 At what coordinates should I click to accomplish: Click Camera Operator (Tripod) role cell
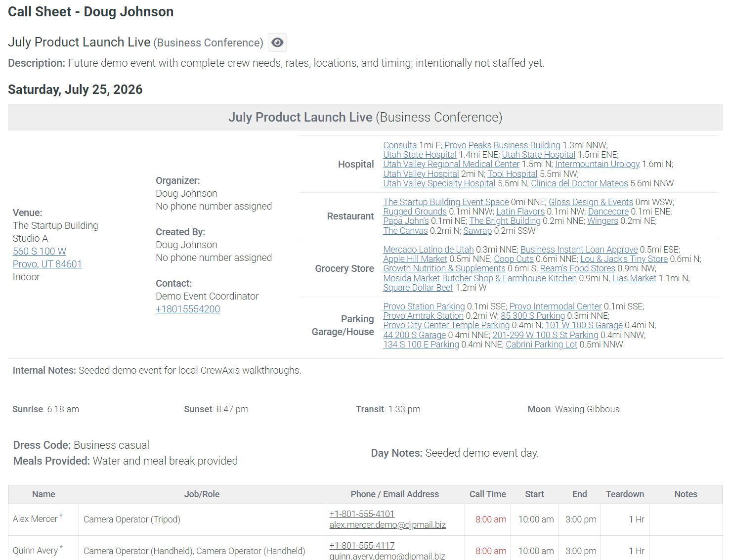click(x=202, y=519)
